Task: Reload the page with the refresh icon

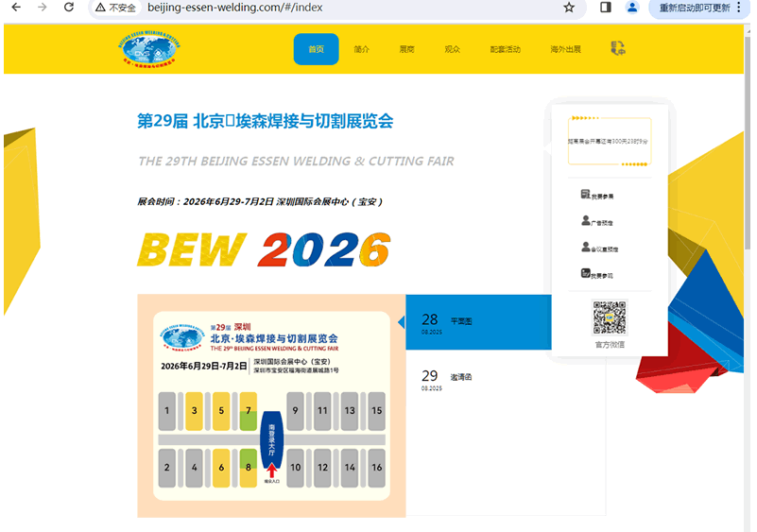Action: pos(69,8)
